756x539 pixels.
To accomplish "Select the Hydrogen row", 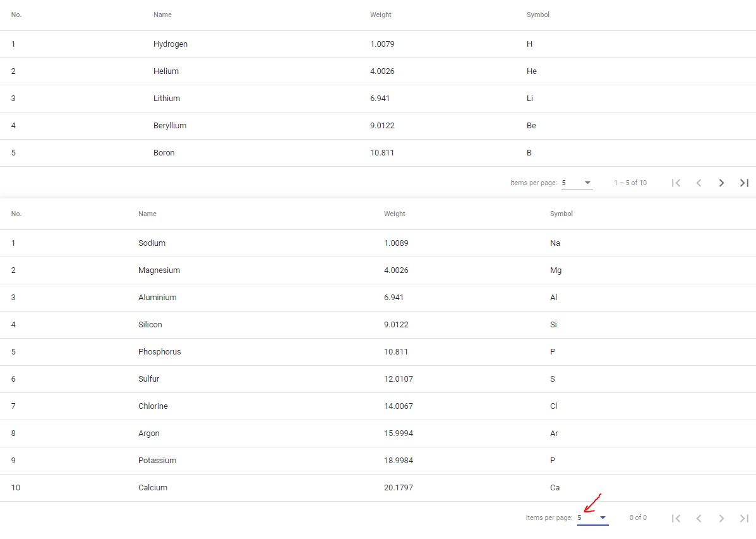I will coord(378,44).
